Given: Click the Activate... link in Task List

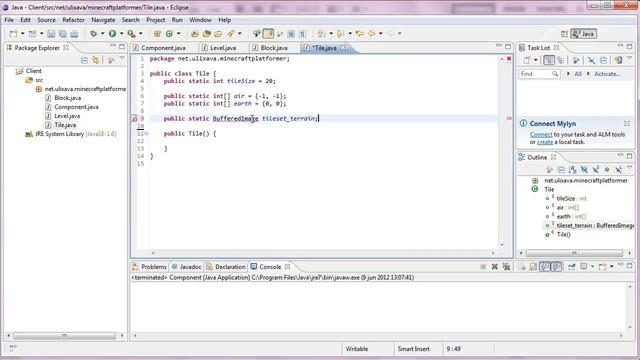Looking at the screenshot, I should [x=607, y=74].
